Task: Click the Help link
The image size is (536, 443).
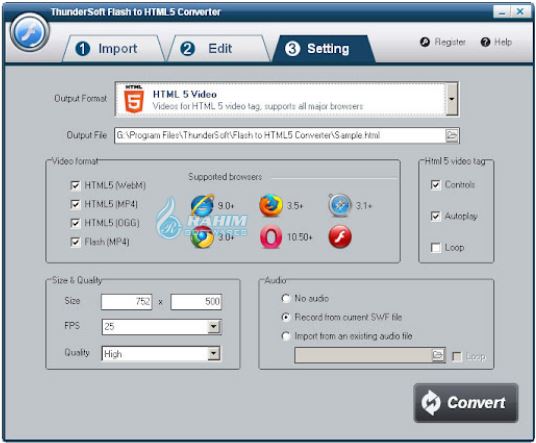Action: click(503, 42)
